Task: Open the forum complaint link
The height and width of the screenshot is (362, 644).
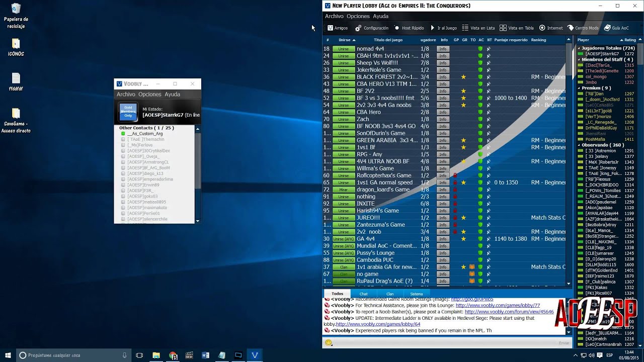Action: click(509, 312)
